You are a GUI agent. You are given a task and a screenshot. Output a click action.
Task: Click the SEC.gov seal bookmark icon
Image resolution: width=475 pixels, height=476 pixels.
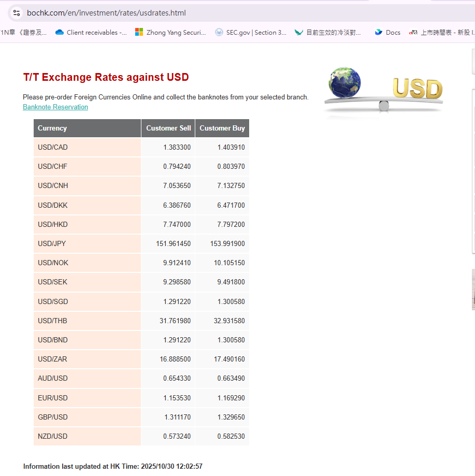[219, 32]
